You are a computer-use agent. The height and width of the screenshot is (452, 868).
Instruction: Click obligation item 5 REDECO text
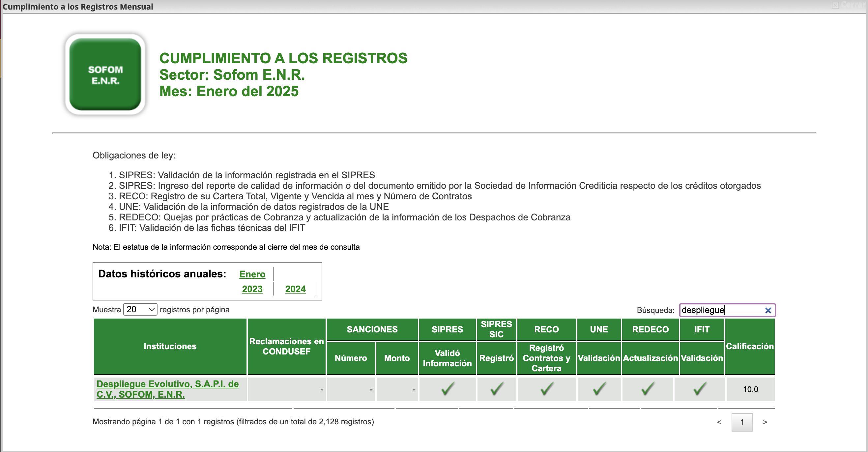pyautogui.click(x=344, y=217)
